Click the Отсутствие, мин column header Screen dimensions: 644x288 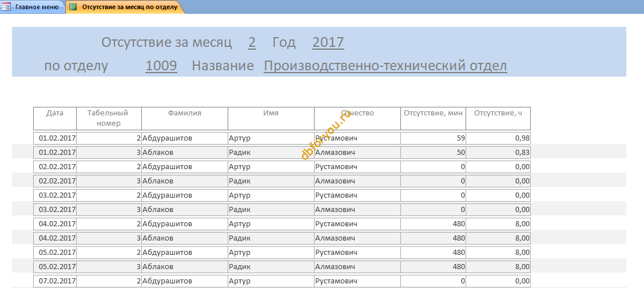click(434, 118)
